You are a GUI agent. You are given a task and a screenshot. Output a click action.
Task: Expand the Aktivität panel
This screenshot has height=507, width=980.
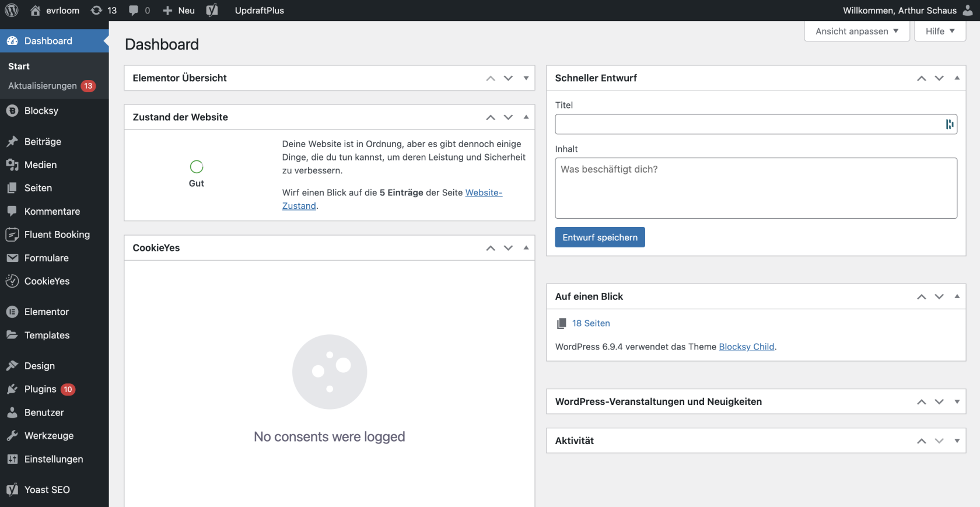point(957,440)
